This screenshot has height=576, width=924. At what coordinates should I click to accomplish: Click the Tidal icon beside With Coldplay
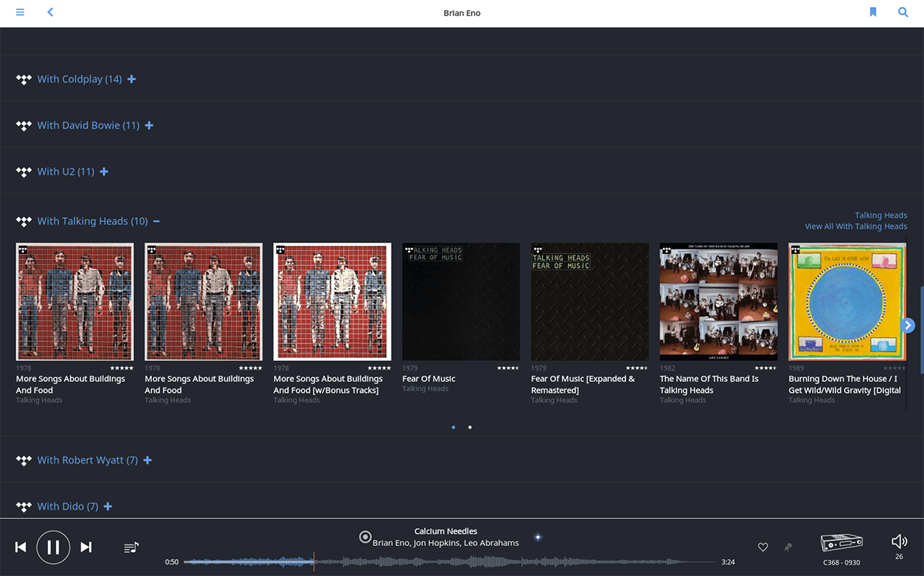(x=24, y=79)
